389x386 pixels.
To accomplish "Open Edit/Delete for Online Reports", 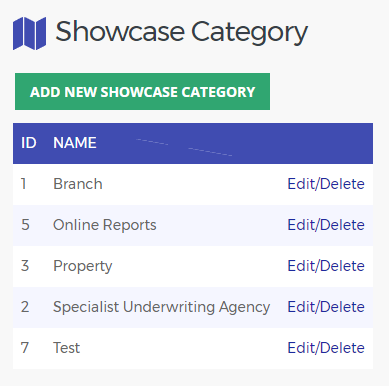I will (326, 225).
